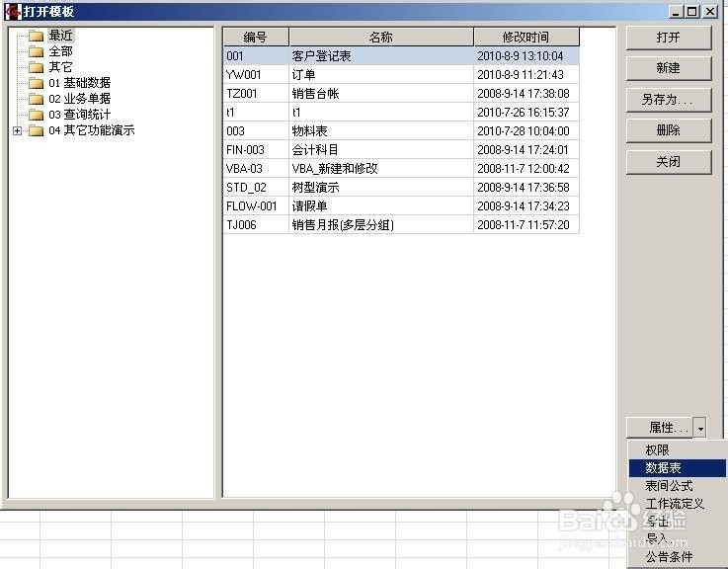
Task: Select the 01 基础数据 tree label
Action: [80, 83]
